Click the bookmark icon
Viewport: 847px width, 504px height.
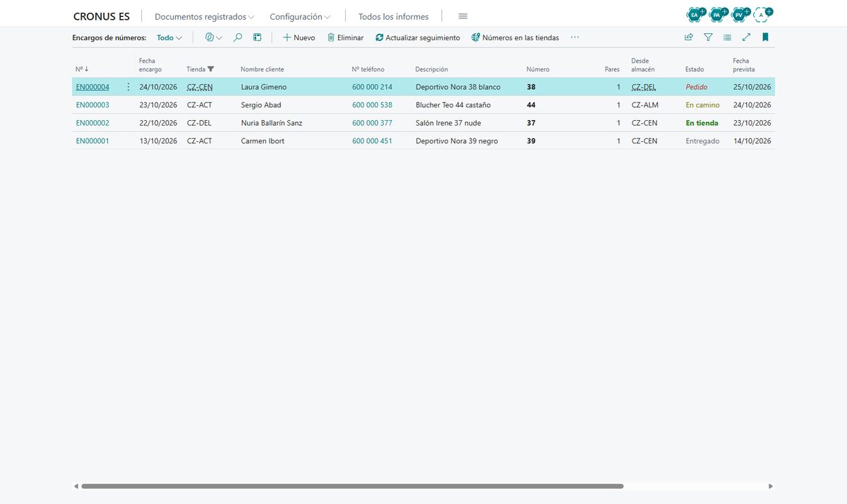pyautogui.click(x=765, y=37)
